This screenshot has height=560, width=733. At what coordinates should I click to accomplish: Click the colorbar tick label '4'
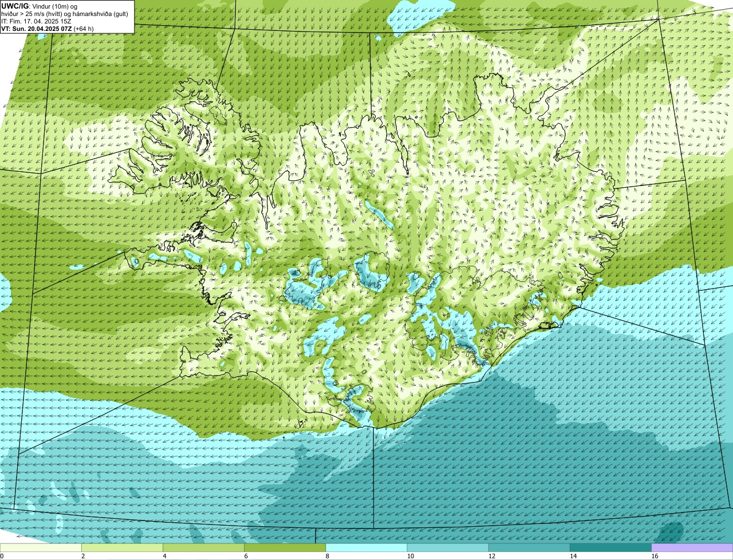[164, 556]
